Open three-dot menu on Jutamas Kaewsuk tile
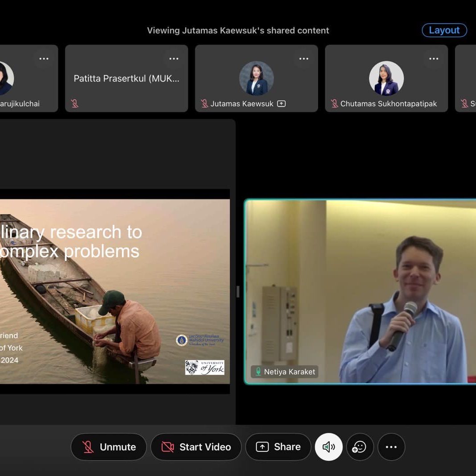This screenshot has width=476, height=476. click(x=304, y=59)
